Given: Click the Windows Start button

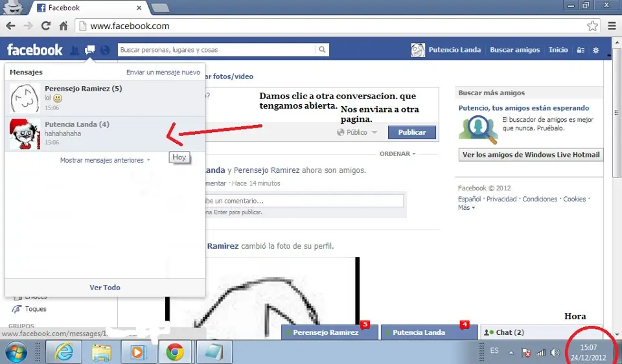Looking at the screenshot, I should coord(16,352).
